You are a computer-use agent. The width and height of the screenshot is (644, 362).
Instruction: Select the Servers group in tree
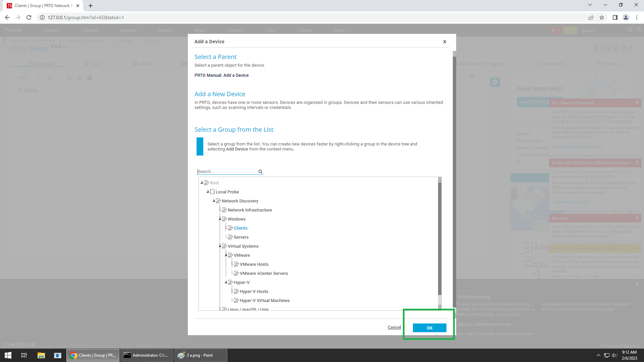coord(241,237)
